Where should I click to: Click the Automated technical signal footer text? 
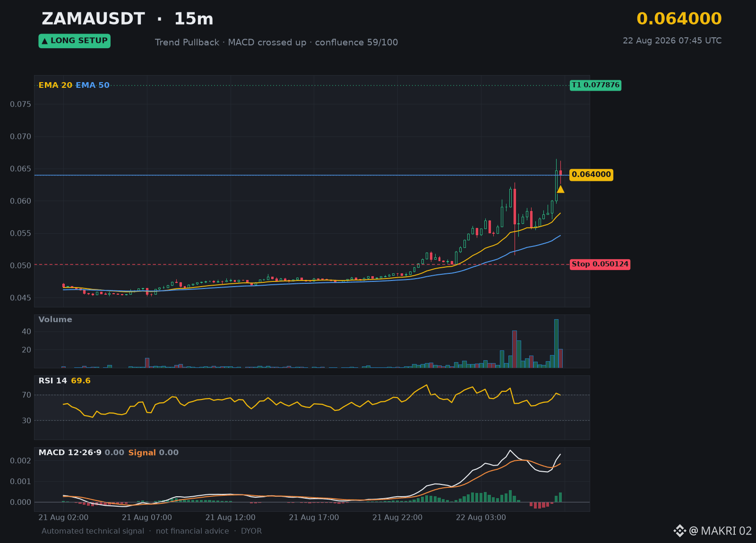[93, 531]
